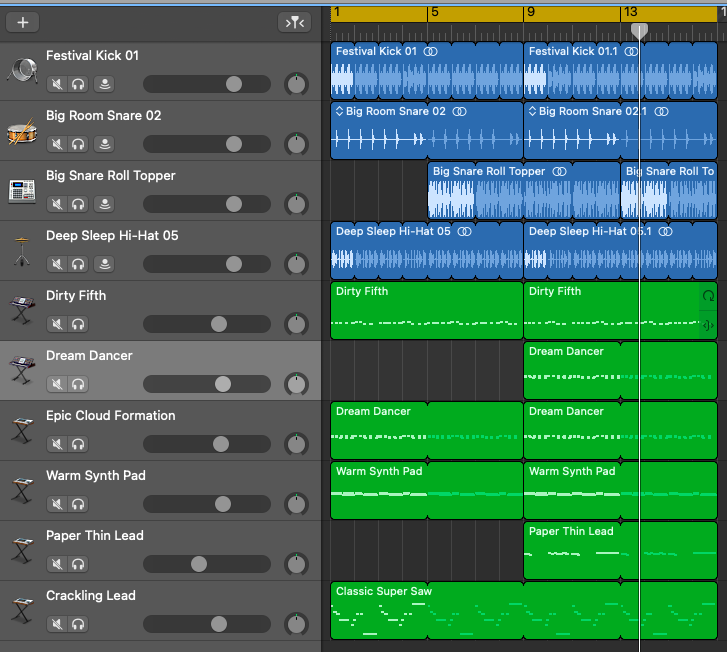The image size is (727, 652).
Task: Enable input monitoring on Festival Kick 01
Action: [x=105, y=84]
